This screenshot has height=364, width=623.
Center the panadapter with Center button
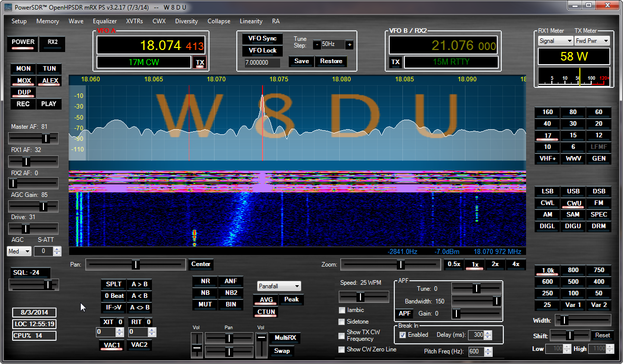click(200, 264)
